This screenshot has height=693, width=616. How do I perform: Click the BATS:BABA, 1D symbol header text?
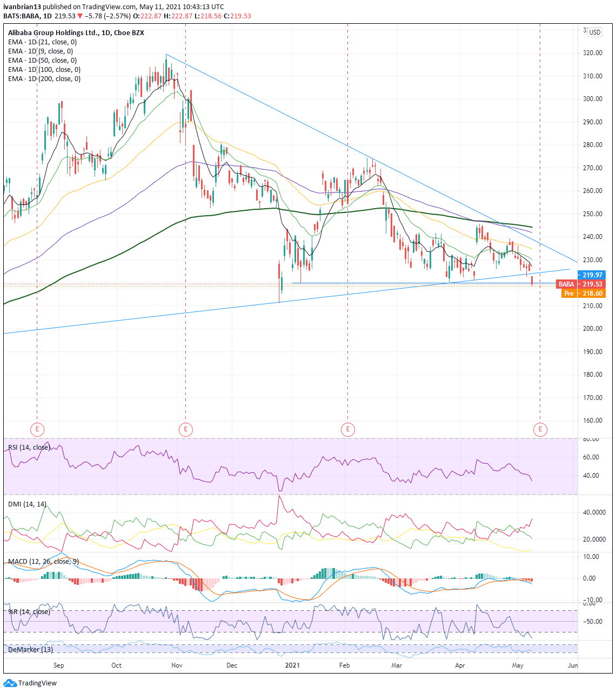pos(27,16)
